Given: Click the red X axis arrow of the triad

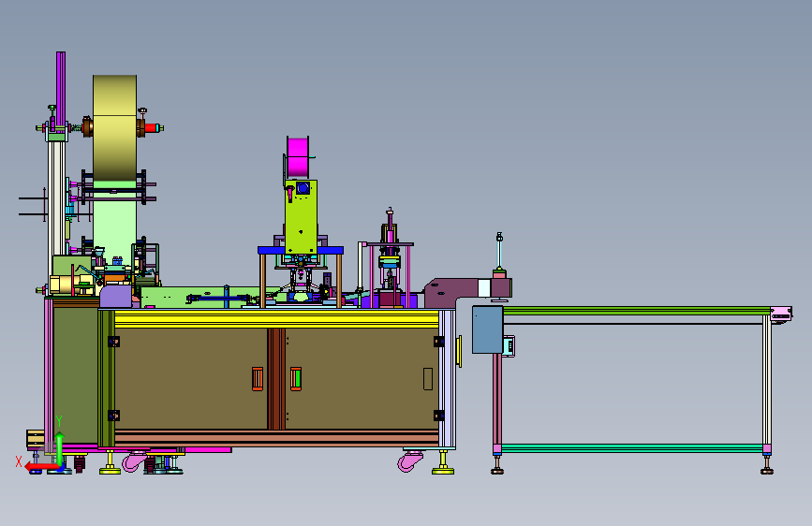Looking at the screenshot, I should click(x=41, y=467).
